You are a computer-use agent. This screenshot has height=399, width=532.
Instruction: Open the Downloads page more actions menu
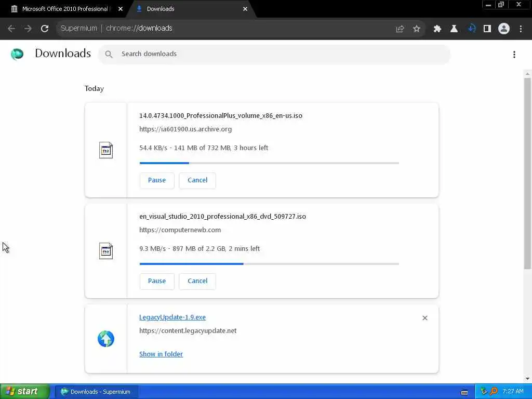514,55
